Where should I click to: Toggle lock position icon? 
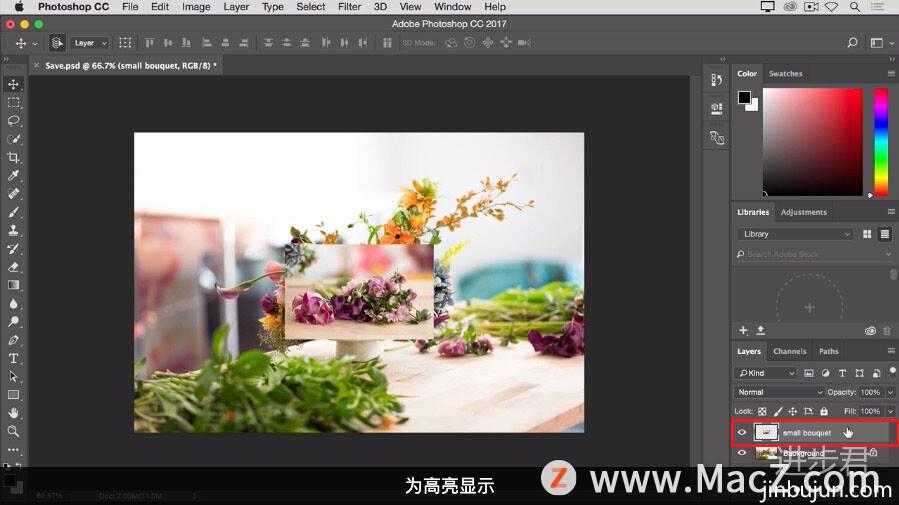click(792, 411)
